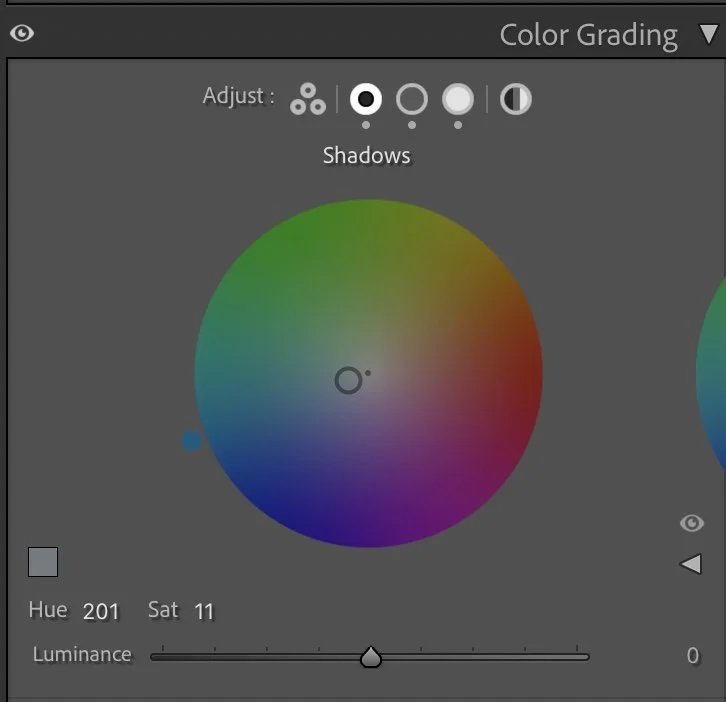Image resolution: width=726 pixels, height=702 pixels.
Task: Click the Sat value 11 field
Action: [204, 611]
